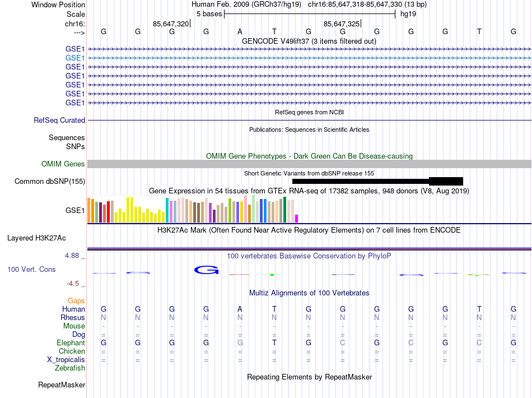Viewport: 532px width, 398px height.
Task: Open the Layered H3K27Ac track label
Action: coord(36,238)
